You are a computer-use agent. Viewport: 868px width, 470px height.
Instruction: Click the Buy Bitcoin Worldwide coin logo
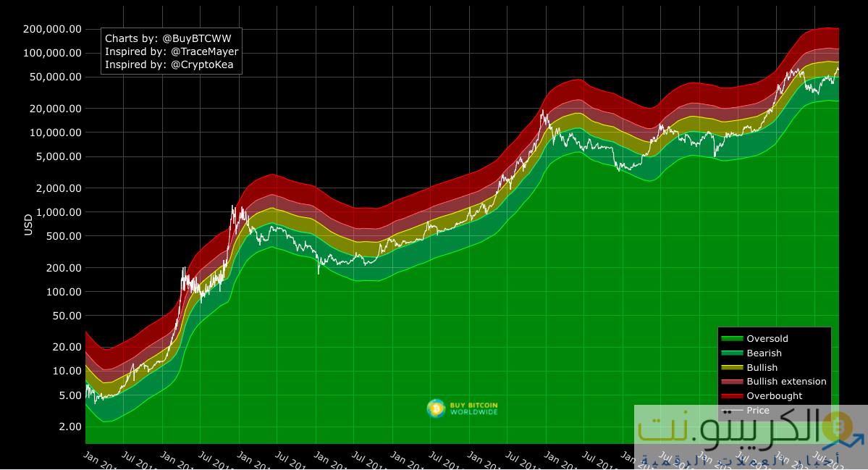click(x=436, y=409)
